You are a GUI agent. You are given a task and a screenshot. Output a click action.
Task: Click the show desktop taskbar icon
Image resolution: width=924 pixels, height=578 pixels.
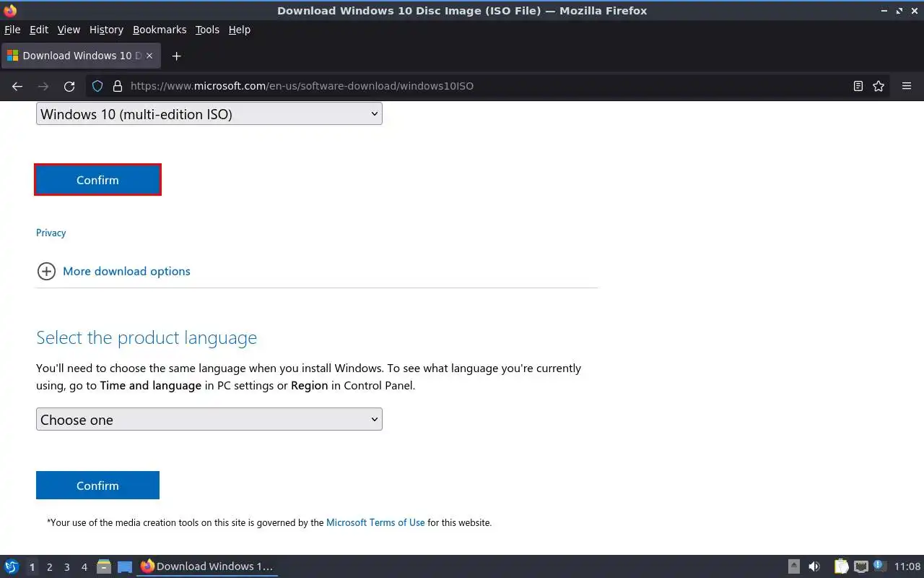click(125, 566)
